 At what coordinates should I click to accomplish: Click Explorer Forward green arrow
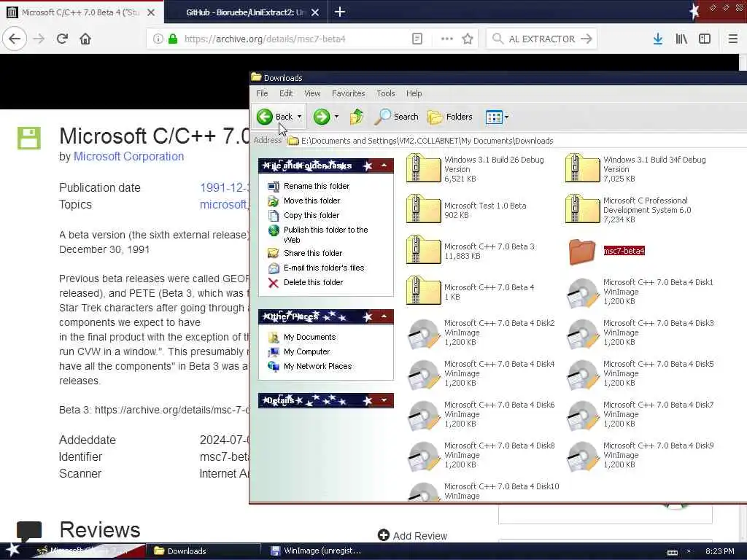(x=322, y=117)
